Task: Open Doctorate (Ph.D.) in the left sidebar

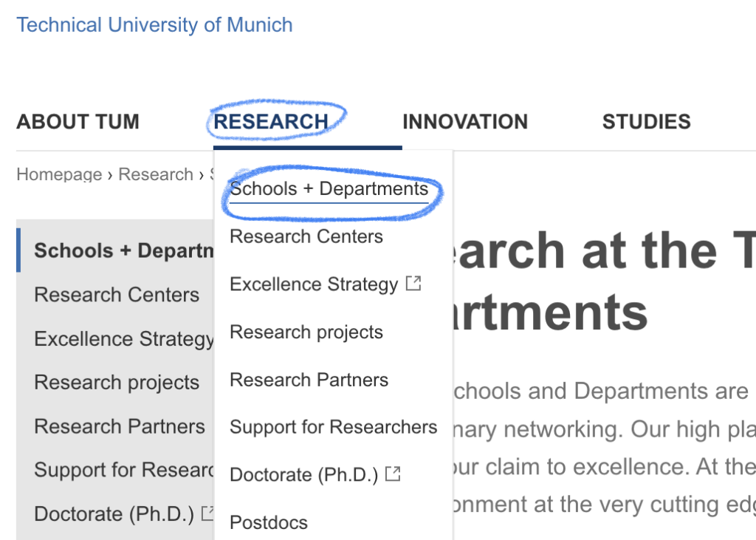Action: 114,514
